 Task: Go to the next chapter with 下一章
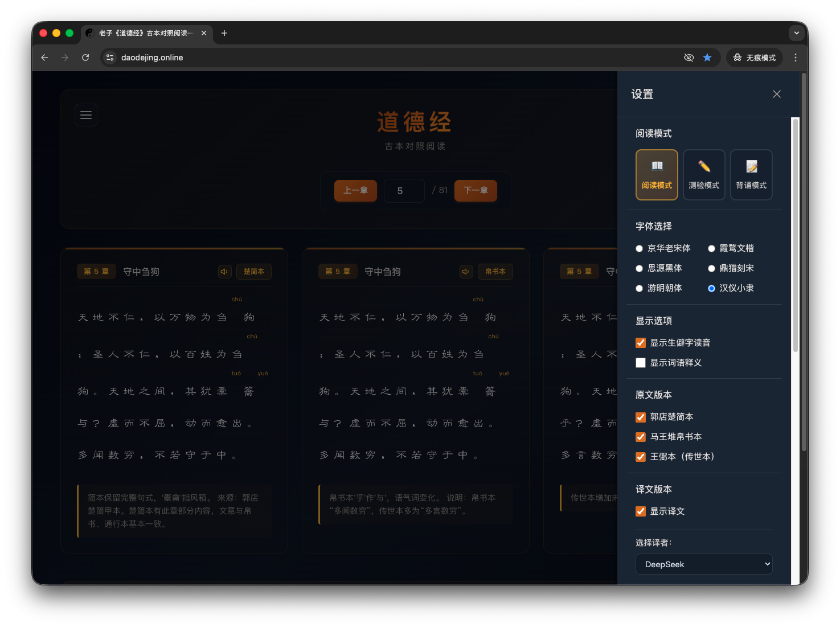(476, 190)
